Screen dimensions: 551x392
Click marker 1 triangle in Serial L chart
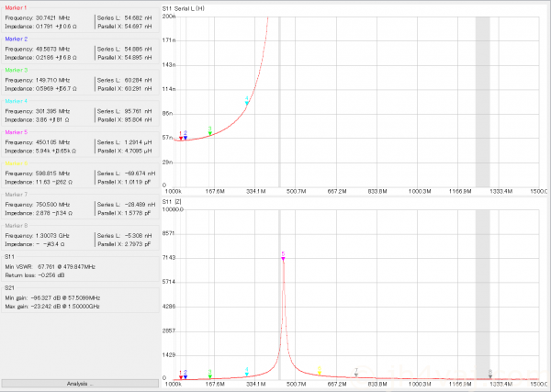coord(181,139)
